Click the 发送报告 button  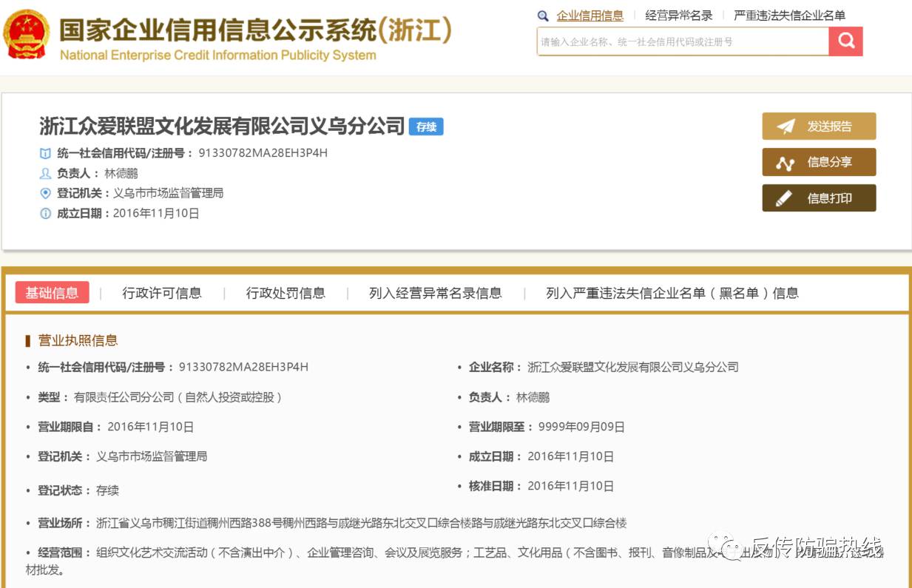point(819,126)
